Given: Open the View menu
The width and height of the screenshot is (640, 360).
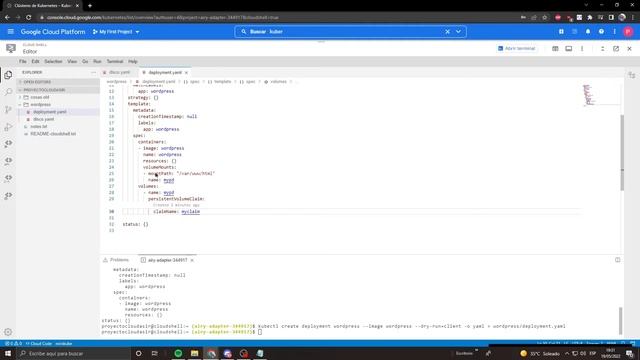Looking at the screenshot, I should [72, 61].
